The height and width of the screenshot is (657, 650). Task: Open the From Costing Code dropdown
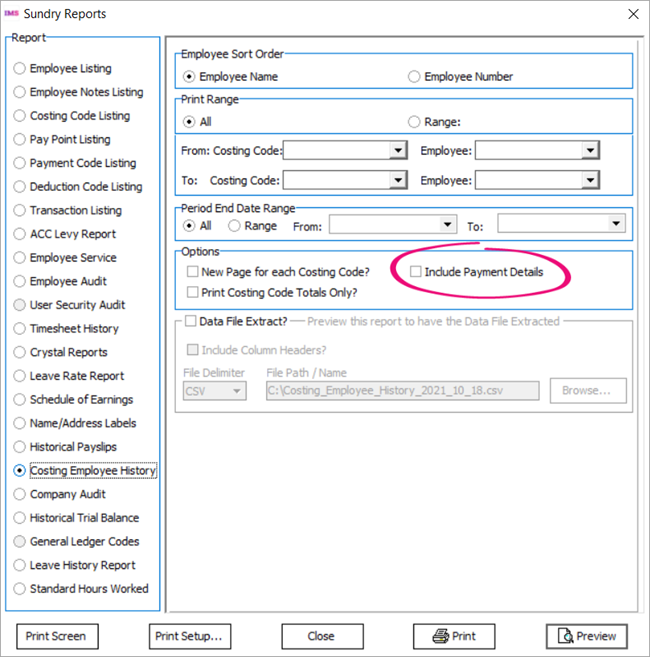[398, 151]
